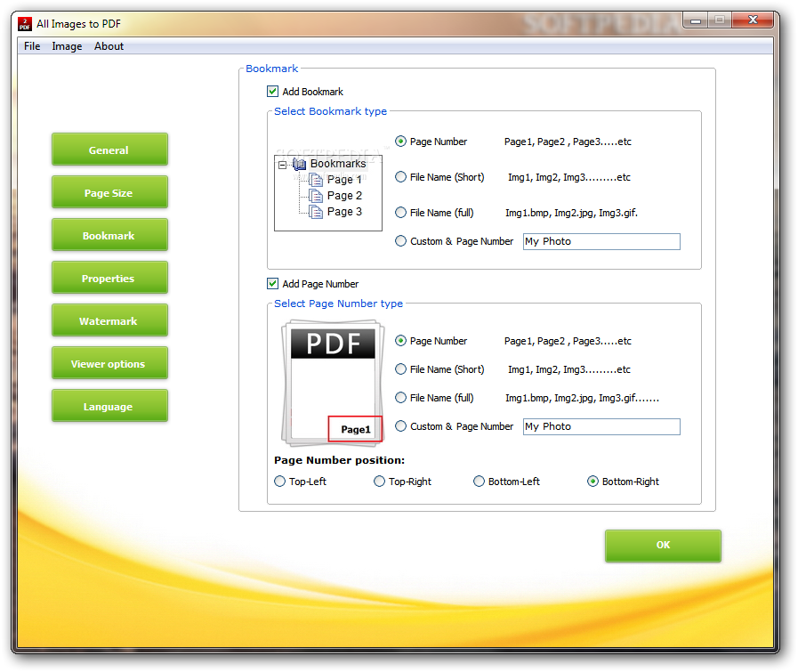
Task: Click the Page1 label on PDF preview
Action: (x=356, y=430)
